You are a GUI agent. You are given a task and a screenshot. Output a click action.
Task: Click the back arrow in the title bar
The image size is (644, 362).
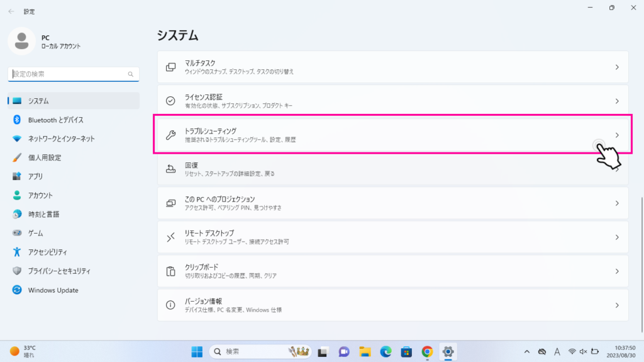(x=11, y=11)
